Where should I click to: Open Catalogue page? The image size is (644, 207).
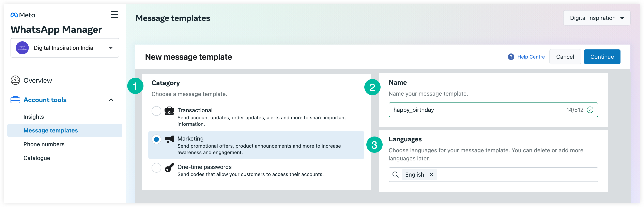click(37, 158)
